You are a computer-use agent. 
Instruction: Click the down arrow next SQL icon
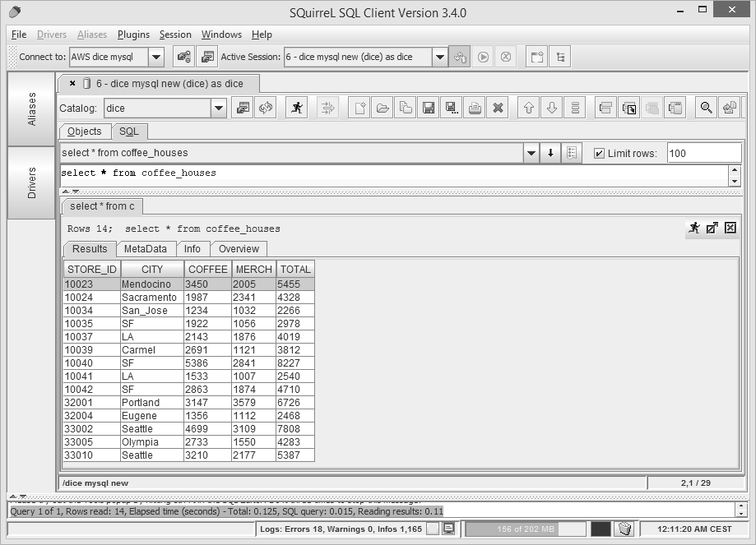click(x=552, y=108)
